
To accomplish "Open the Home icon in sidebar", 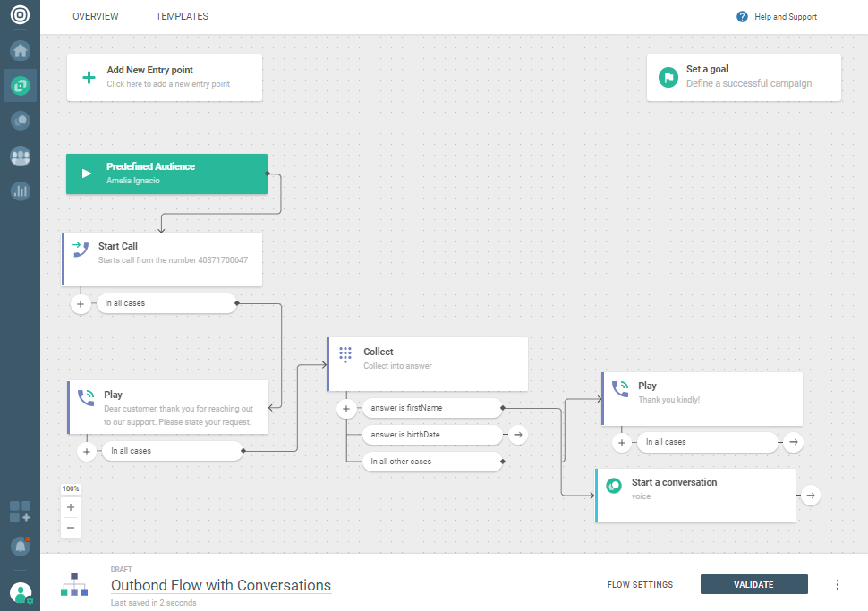I will (20, 50).
